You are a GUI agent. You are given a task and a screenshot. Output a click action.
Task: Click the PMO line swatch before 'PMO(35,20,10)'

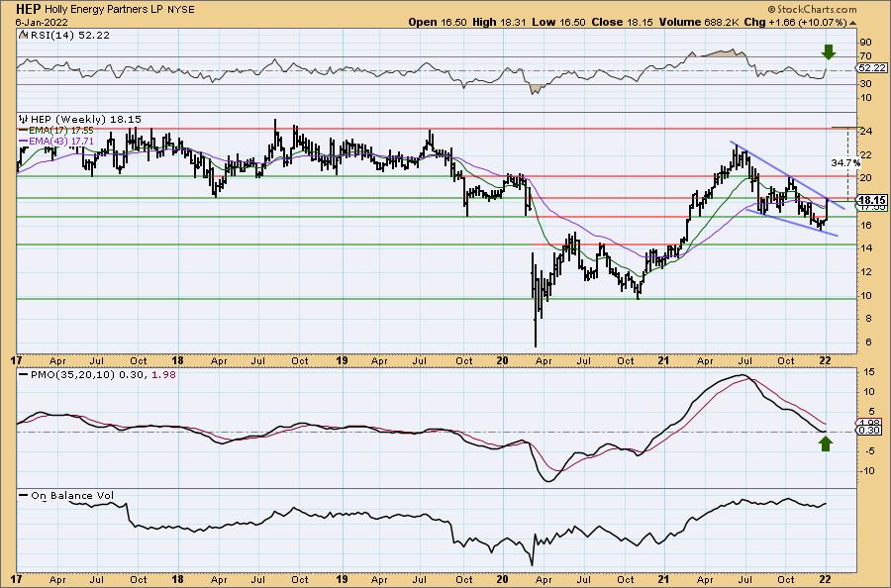(24, 375)
